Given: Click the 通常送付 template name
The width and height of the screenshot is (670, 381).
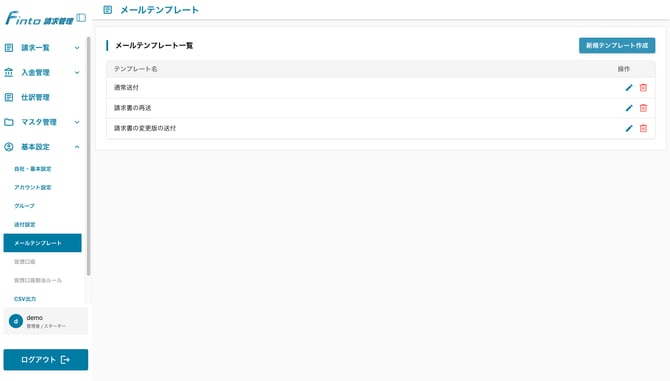Looking at the screenshot, I should coord(126,88).
